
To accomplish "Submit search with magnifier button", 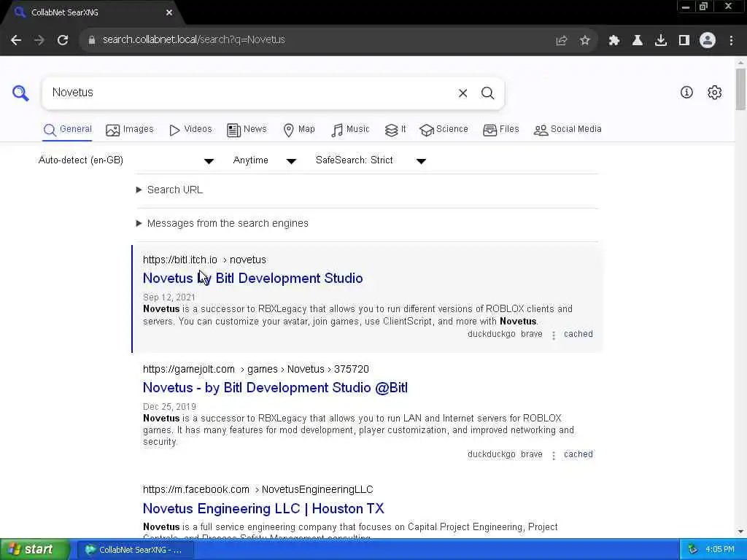I will (487, 93).
